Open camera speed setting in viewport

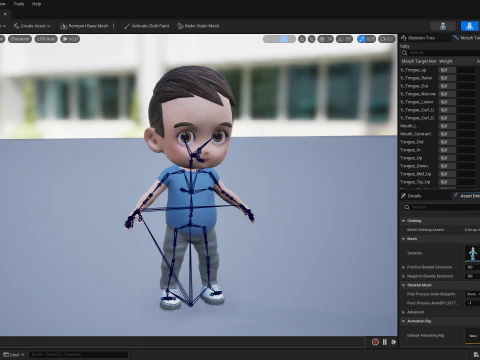(x=386, y=39)
